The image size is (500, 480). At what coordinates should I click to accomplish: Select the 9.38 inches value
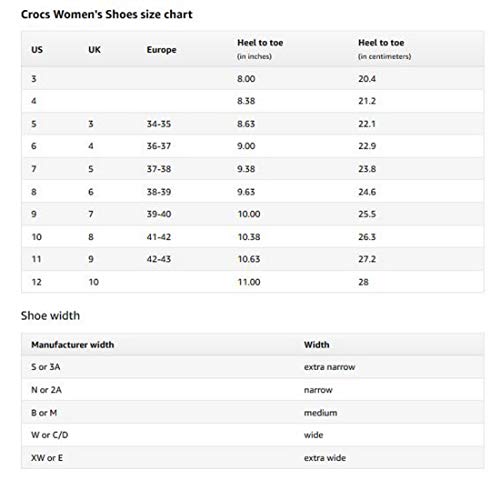coord(246,169)
